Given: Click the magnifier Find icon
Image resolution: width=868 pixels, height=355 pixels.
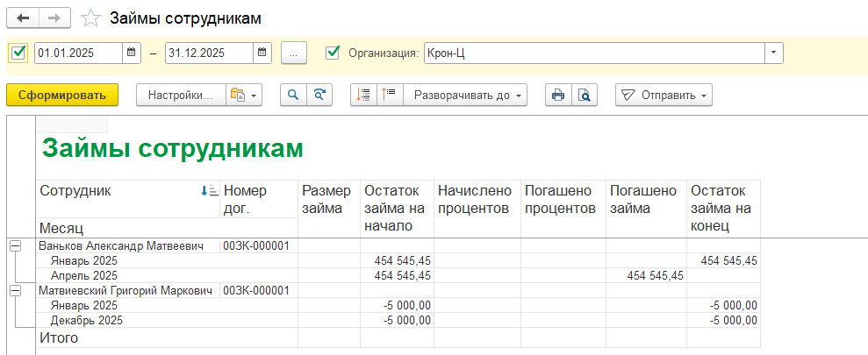Looking at the screenshot, I should tap(293, 96).
